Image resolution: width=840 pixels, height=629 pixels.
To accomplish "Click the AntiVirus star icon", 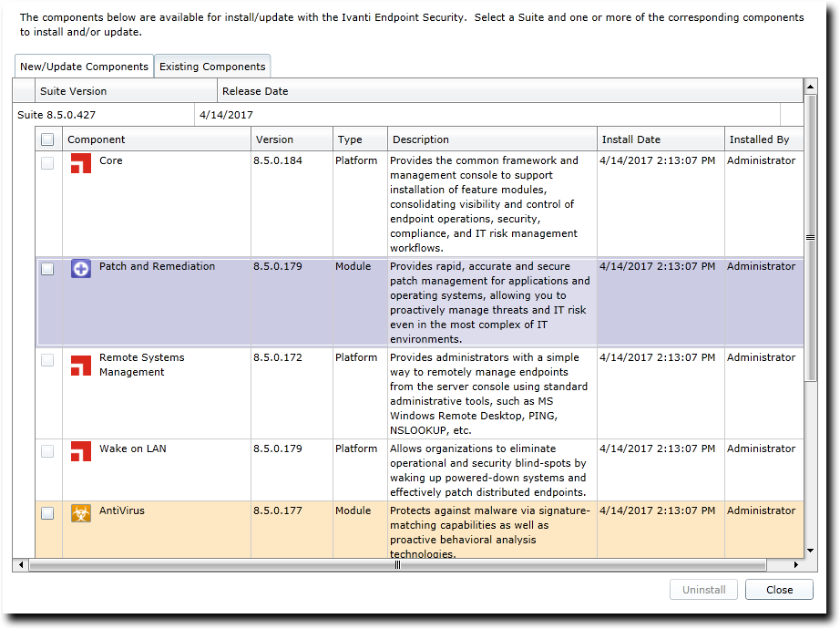I will tap(80, 513).
